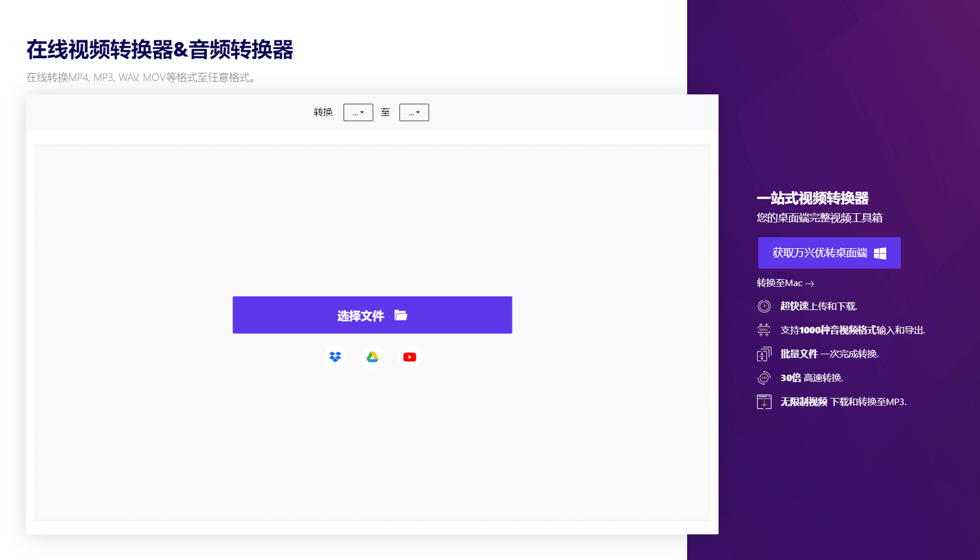The image size is (980, 560).
Task: Click the 一站式视频转换器 sidebar heading
Action: point(813,198)
